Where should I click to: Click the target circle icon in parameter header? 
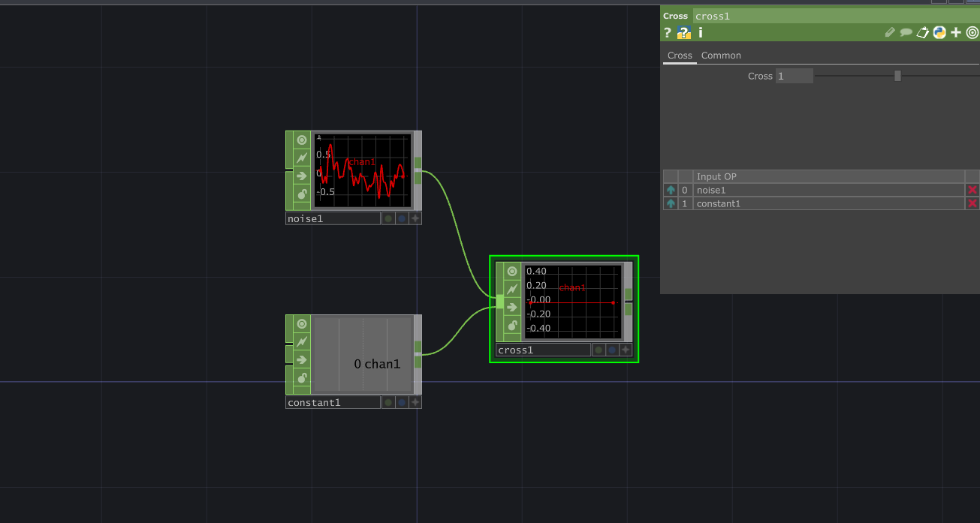[972, 32]
